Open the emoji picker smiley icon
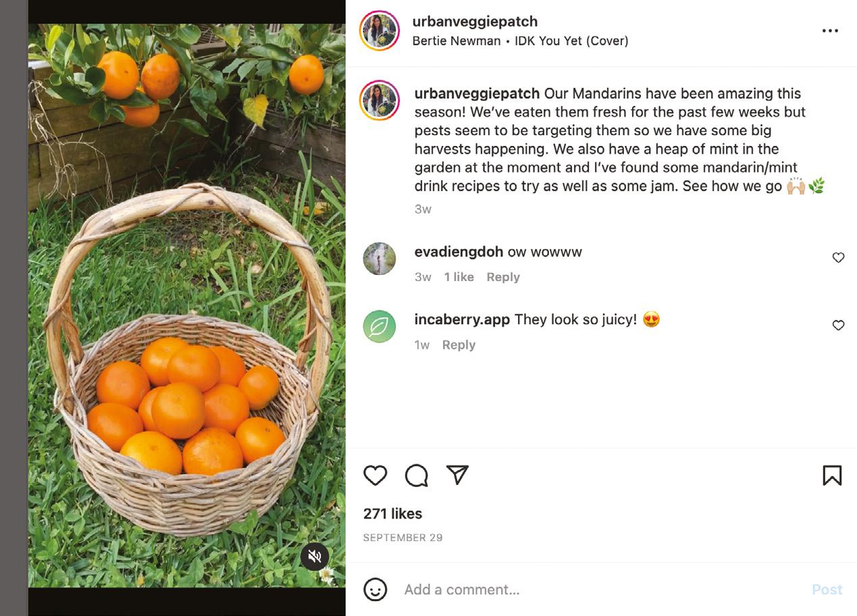The height and width of the screenshot is (616, 857). pos(375,590)
